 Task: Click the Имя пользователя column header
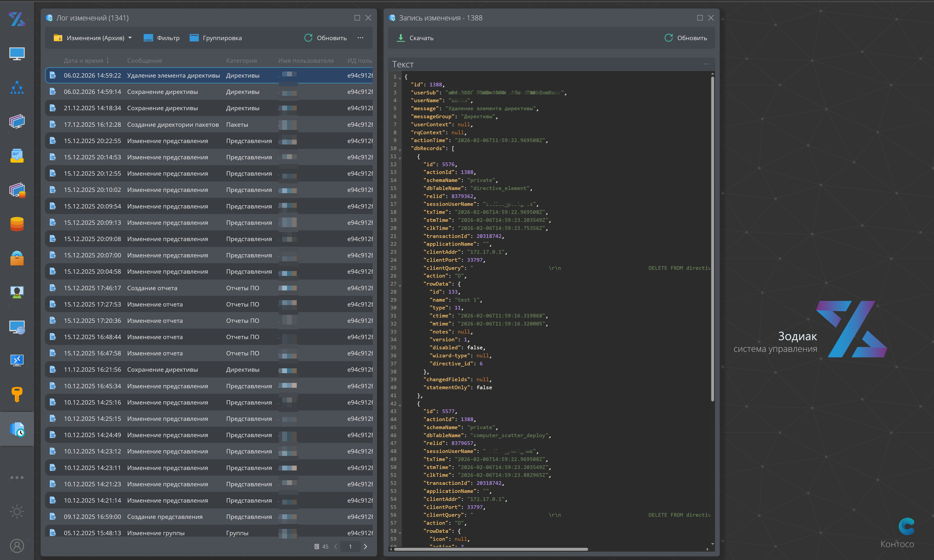[305, 60]
